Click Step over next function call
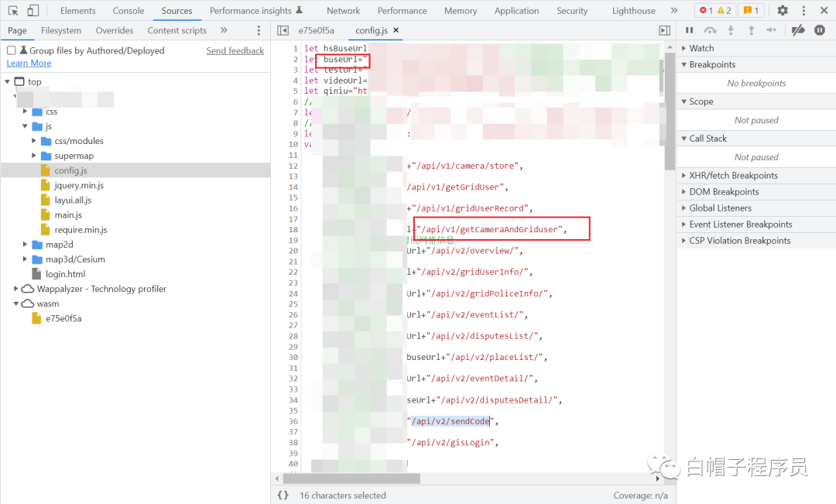This screenshot has width=836, height=504. [710, 30]
